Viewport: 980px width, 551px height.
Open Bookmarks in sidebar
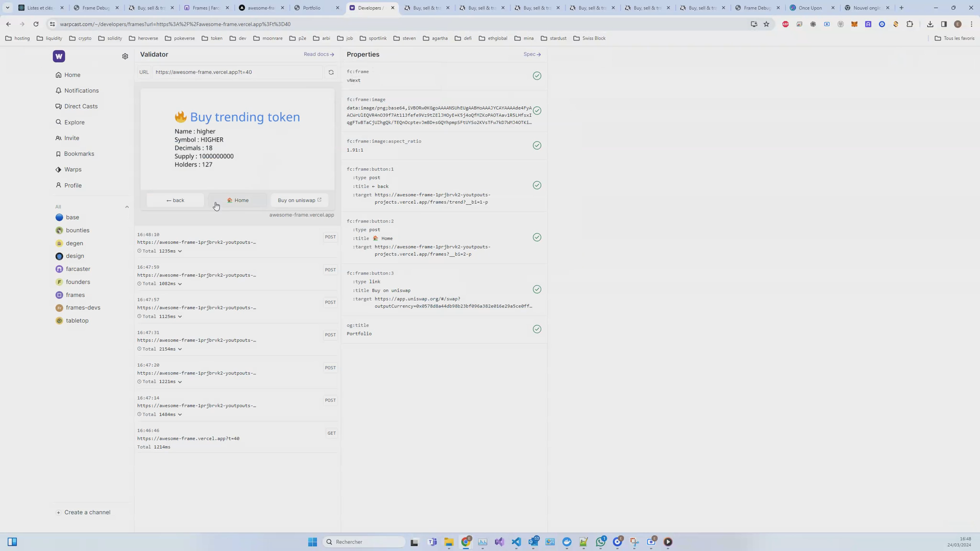[x=75, y=154]
